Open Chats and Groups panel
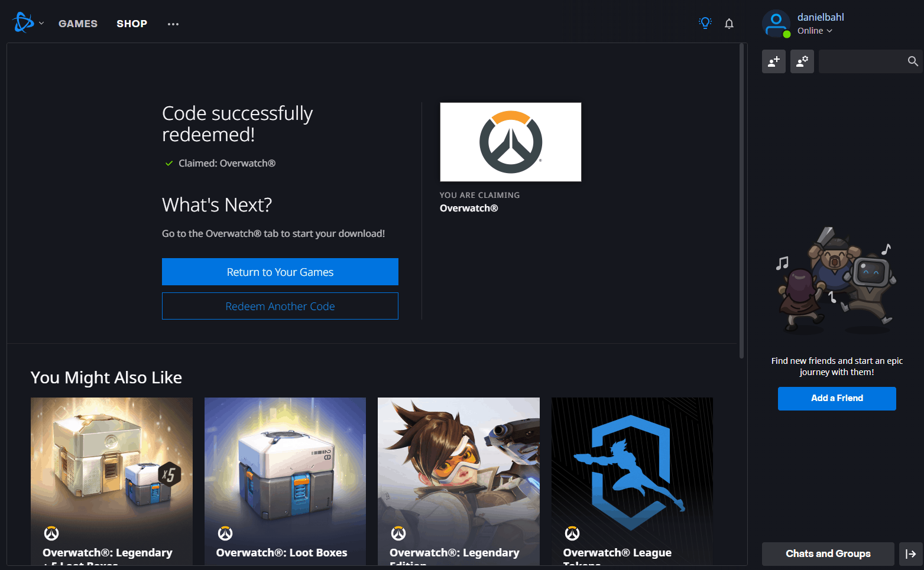Screen dimensions: 924x570 [828, 554]
